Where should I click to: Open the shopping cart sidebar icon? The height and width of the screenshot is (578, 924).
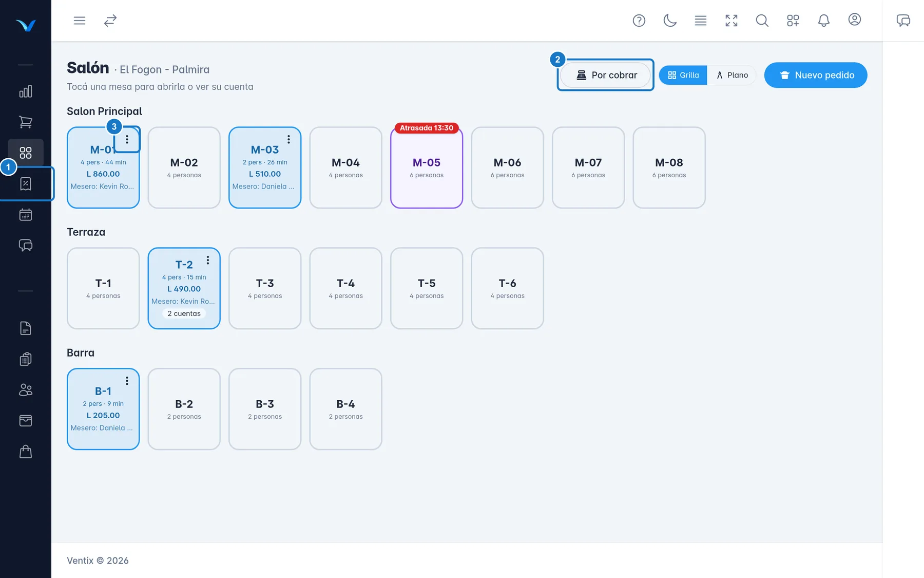(26, 122)
